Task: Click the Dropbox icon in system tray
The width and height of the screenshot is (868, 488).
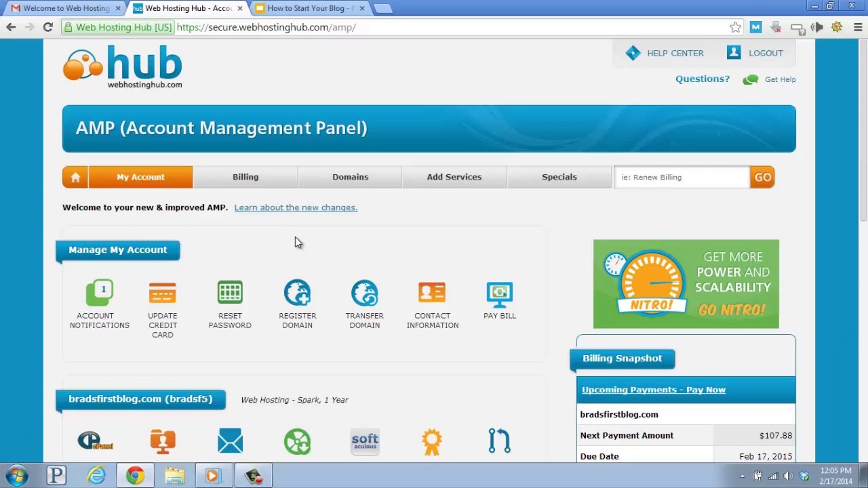Action: click(804, 476)
